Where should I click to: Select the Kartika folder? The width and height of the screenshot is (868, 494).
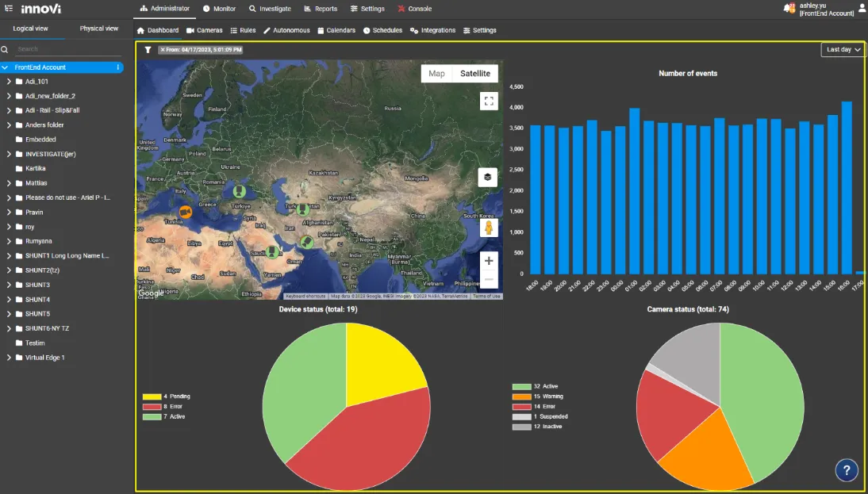pos(36,168)
